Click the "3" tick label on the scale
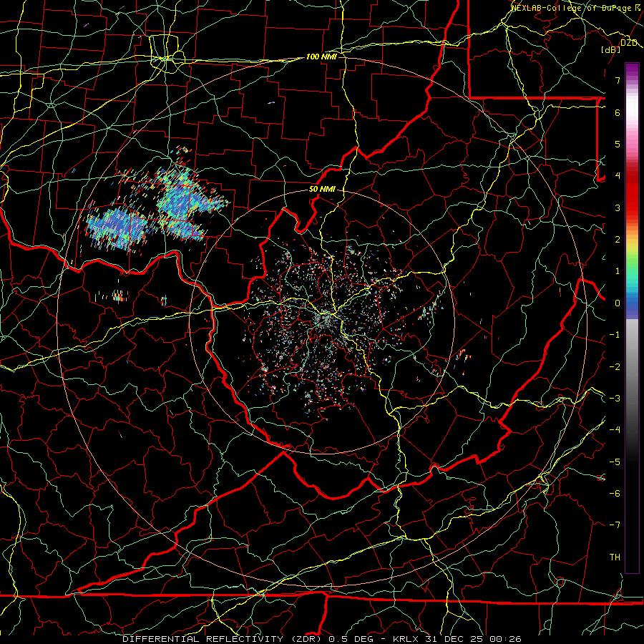The image size is (644, 644). [x=618, y=208]
